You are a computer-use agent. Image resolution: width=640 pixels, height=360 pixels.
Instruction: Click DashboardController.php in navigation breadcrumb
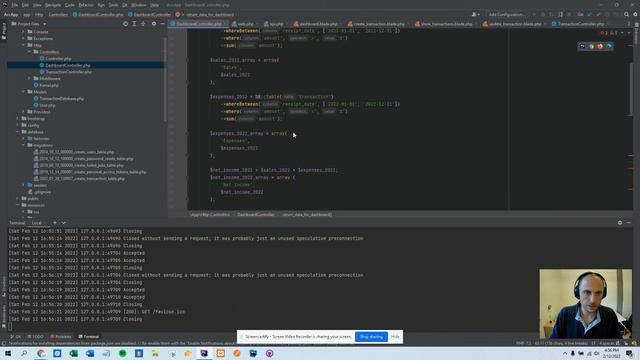click(x=98, y=14)
